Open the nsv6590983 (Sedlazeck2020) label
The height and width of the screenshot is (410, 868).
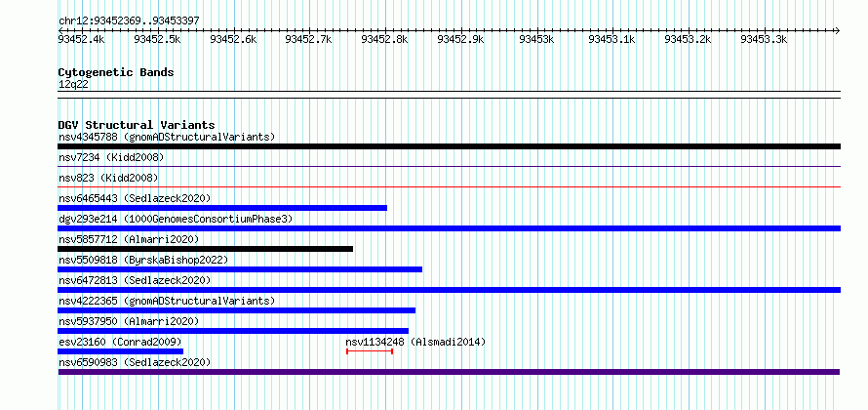point(135,362)
